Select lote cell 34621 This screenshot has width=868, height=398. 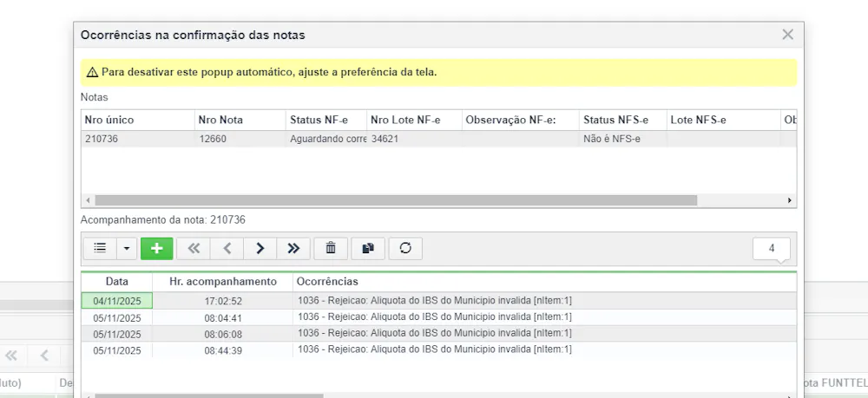[x=414, y=140]
